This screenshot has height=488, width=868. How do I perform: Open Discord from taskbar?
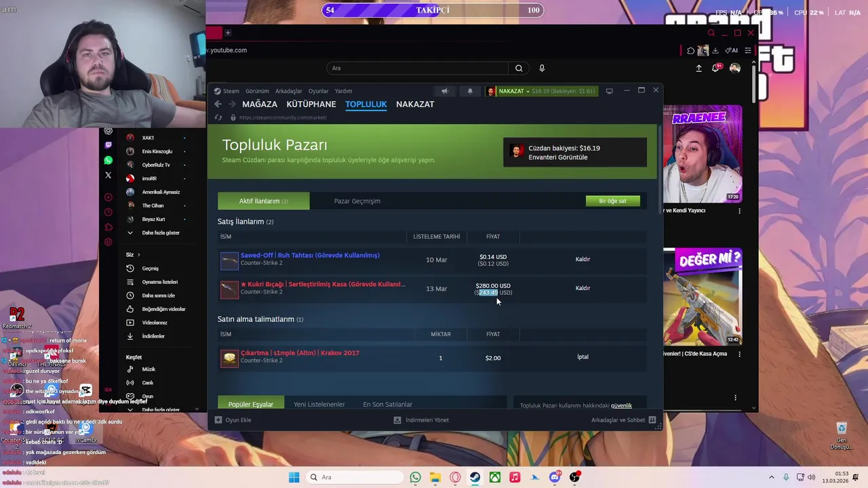[555, 477]
